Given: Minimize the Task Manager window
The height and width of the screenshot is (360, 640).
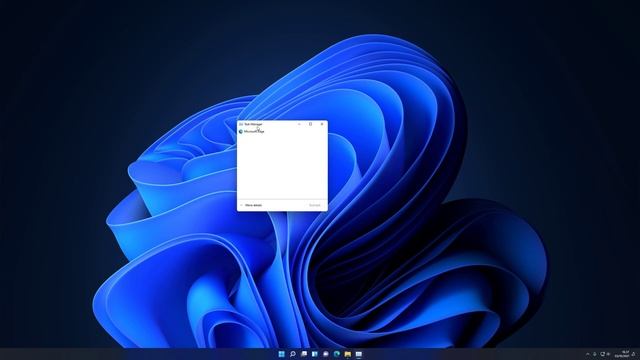Looking at the screenshot, I should [299, 124].
